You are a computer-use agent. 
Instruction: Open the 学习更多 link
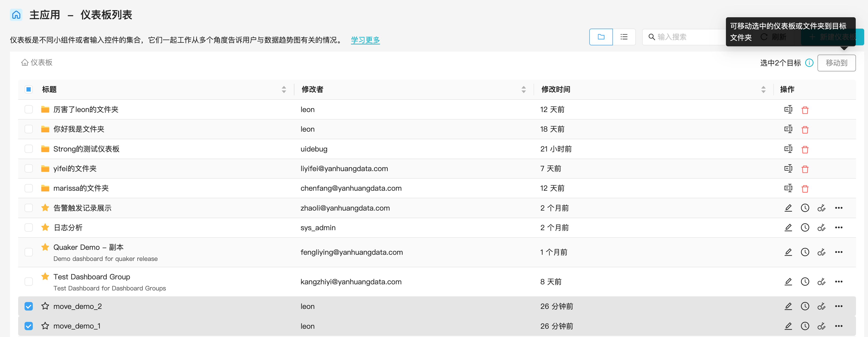point(365,40)
